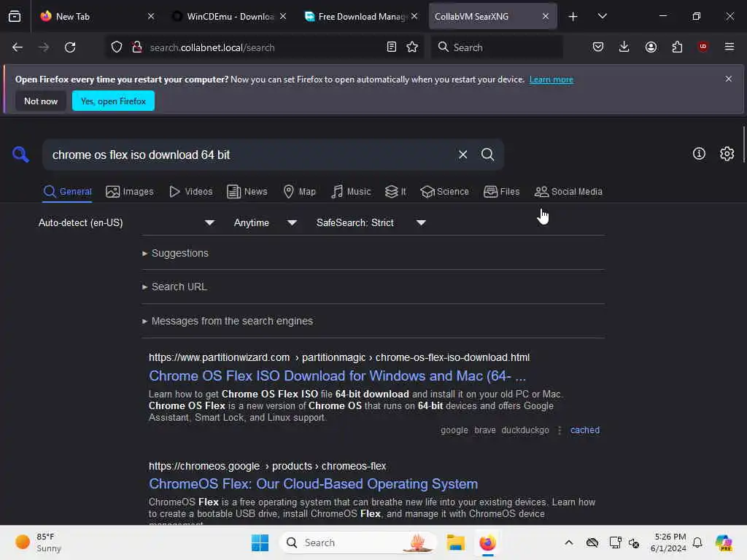747x560 pixels.
Task: Select the Images search category
Action: (x=130, y=192)
